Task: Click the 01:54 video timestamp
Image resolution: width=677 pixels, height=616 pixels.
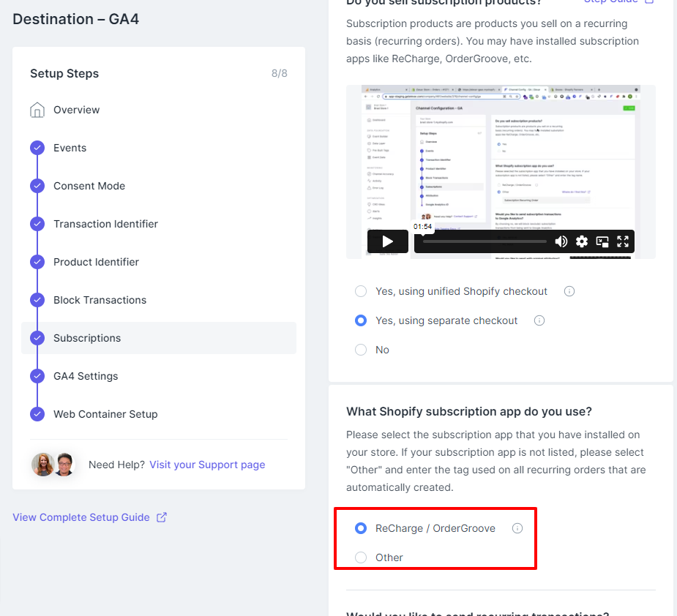Action: point(422,226)
